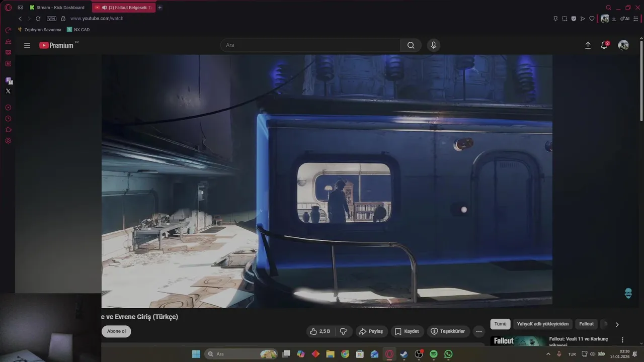The width and height of the screenshot is (644, 362).
Task: Open the Opera sidebar X icon
Action: (8, 91)
